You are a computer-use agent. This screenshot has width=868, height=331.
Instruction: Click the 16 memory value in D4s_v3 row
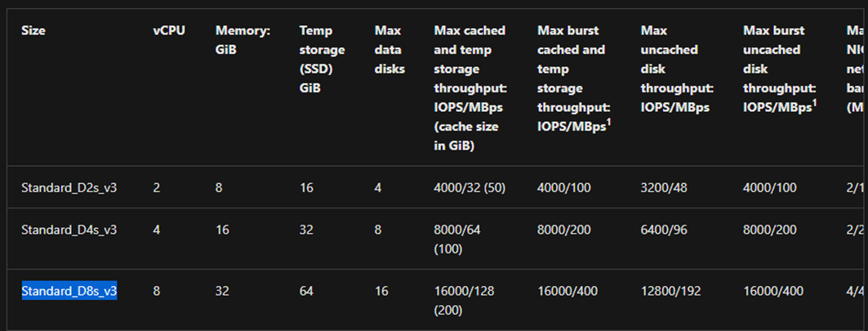pyautogui.click(x=222, y=230)
